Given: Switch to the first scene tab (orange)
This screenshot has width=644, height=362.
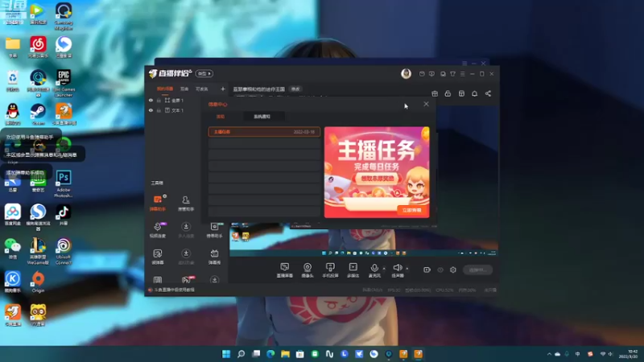Looking at the screenshot, I should (x=165, y=88).
